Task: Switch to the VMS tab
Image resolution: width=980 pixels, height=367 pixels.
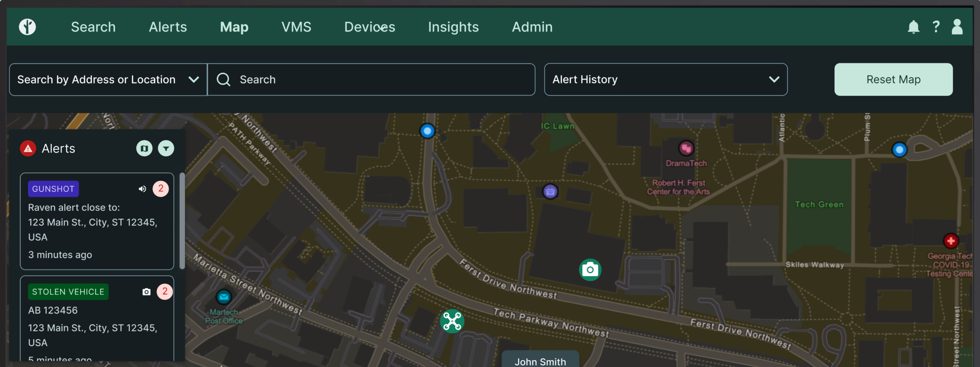Action: (296, 27)
